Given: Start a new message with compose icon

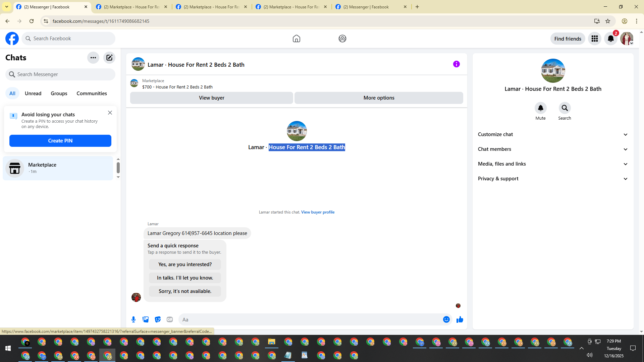Looking at the screenshot, I should coord(109,58).
